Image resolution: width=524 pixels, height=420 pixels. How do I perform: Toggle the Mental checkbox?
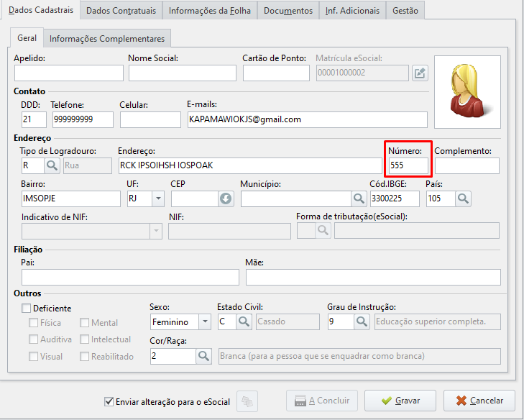click(84, 323)
